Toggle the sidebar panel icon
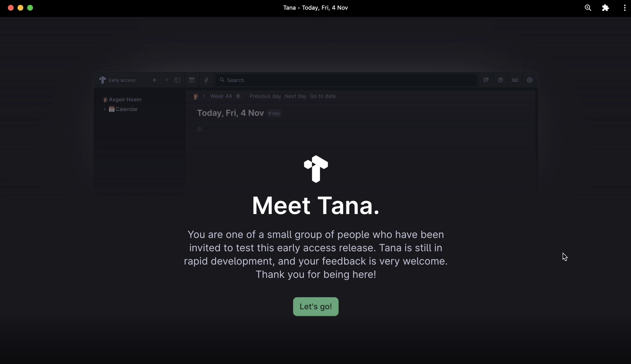 [177, 80]
